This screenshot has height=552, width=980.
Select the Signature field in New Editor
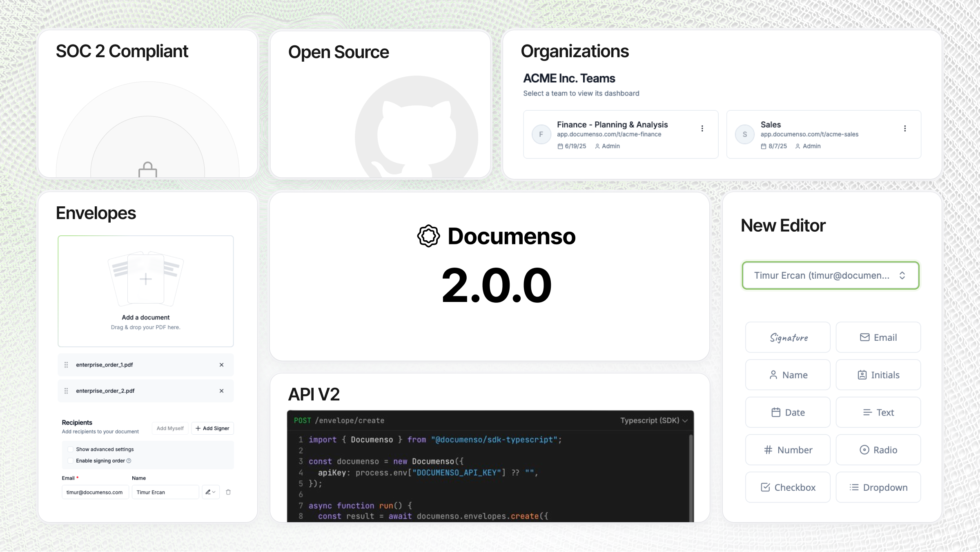pyautogui.click(x=787, y=337)
